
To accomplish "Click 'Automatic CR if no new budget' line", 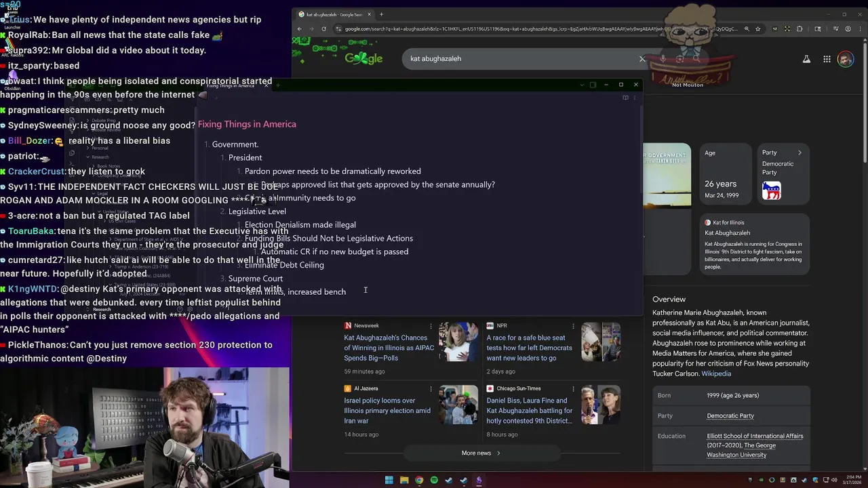I will pyautogui.click(x=334, y=251).
